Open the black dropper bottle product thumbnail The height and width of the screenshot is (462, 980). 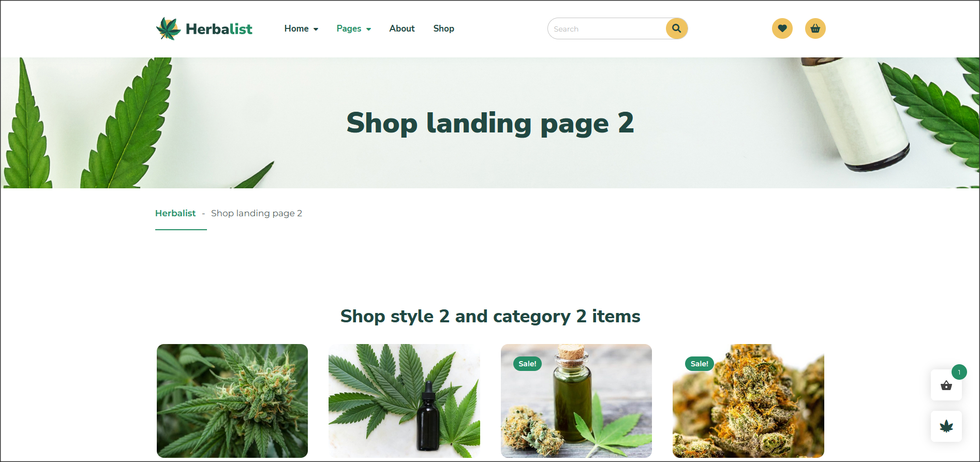point(404,401)
